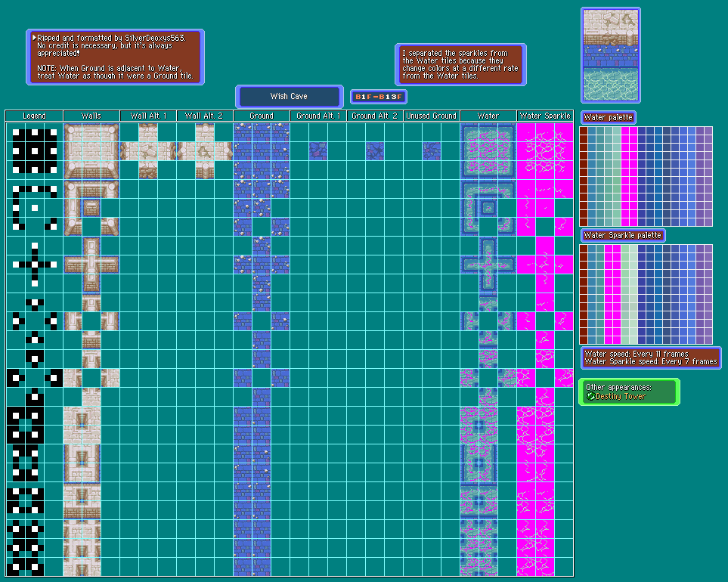Click the Ground column header
The width and height of the screenshot is (728, 582).
(x=262, y=116)
